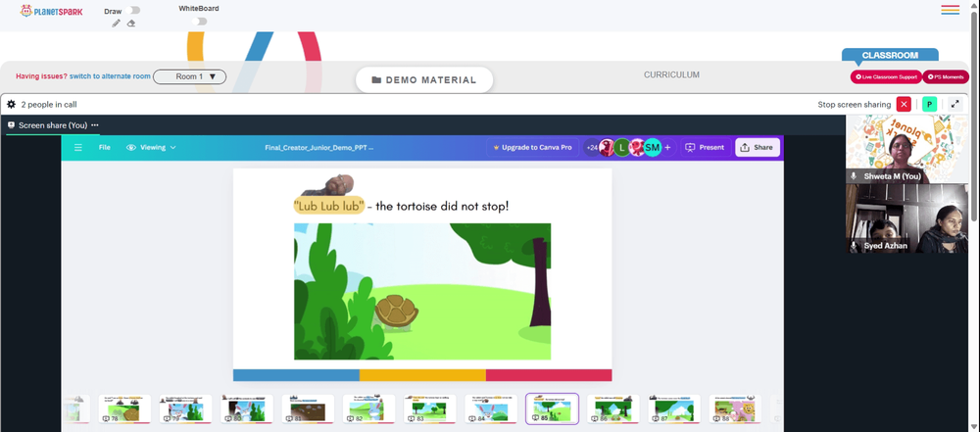The image size is (980, 432).
Task: Select slide thumbnail 81
Action: click(x=308, y=408)
